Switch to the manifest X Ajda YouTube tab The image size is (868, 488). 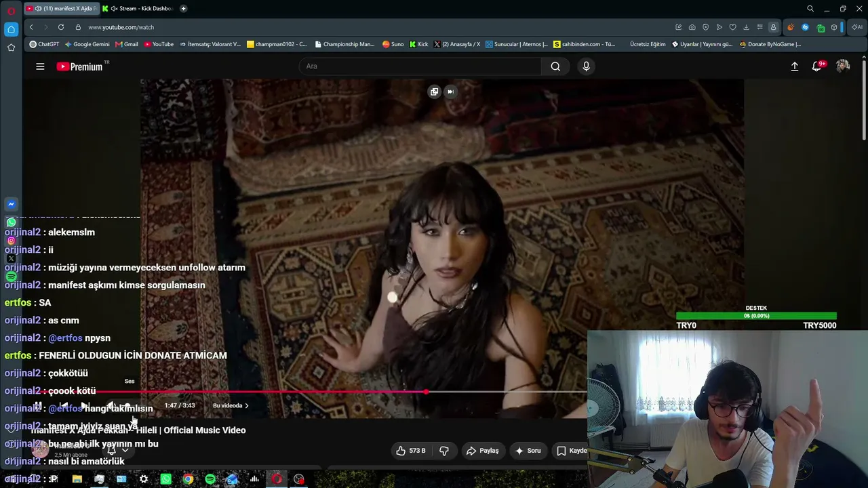61,8
